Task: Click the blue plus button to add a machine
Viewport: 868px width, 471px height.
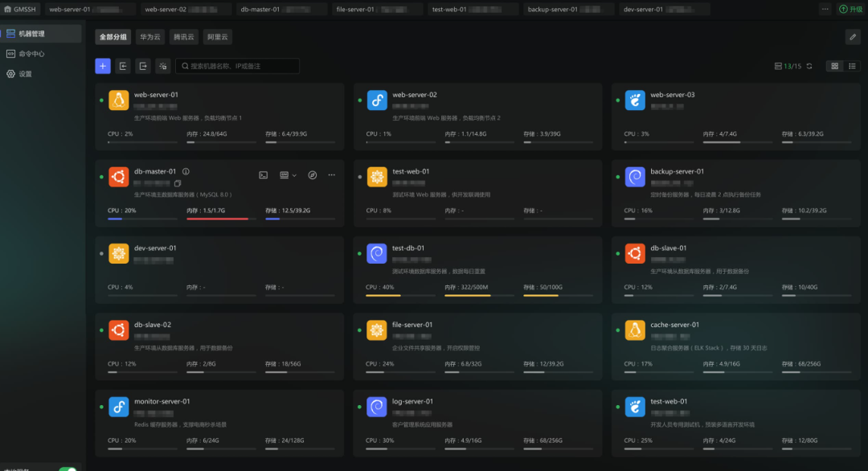Action: click(x=102, y=66)
